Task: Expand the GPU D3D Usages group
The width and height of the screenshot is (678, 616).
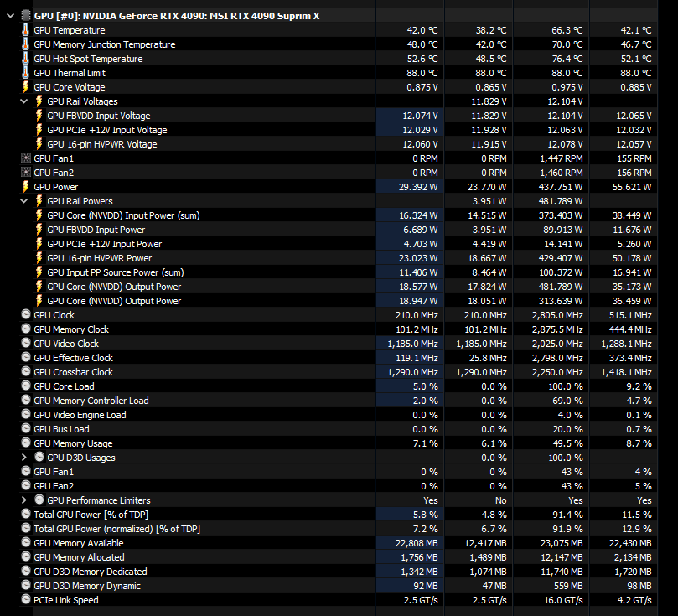Action: (24, 458)
